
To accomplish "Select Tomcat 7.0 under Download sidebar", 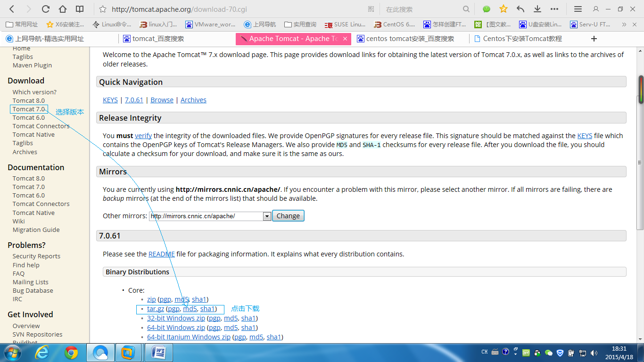I will tap(29, 109).
